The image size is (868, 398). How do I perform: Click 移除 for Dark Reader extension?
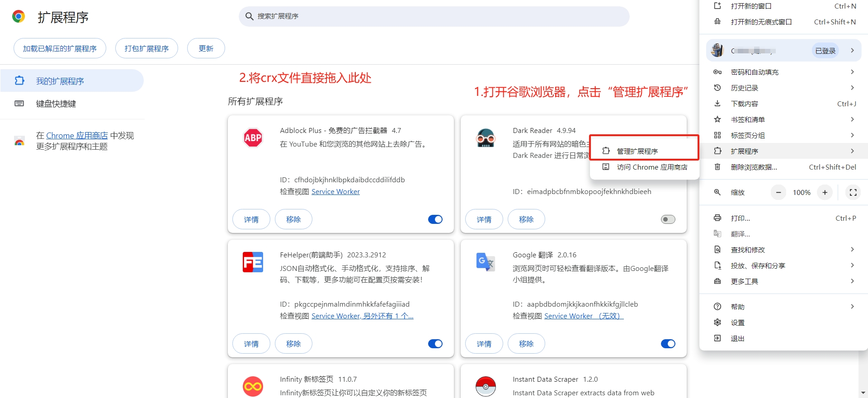pos(526,219)
